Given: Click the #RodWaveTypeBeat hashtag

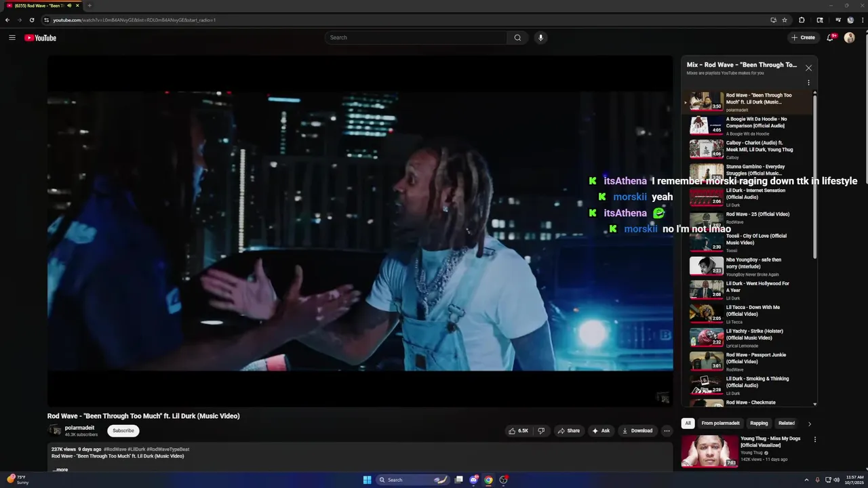Looking at the screenshot, I should [168, 449].
